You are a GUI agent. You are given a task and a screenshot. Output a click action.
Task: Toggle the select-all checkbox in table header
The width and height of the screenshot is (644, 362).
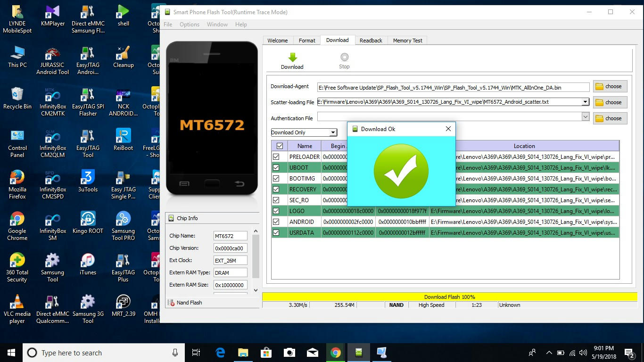click(x=280, y=146)
